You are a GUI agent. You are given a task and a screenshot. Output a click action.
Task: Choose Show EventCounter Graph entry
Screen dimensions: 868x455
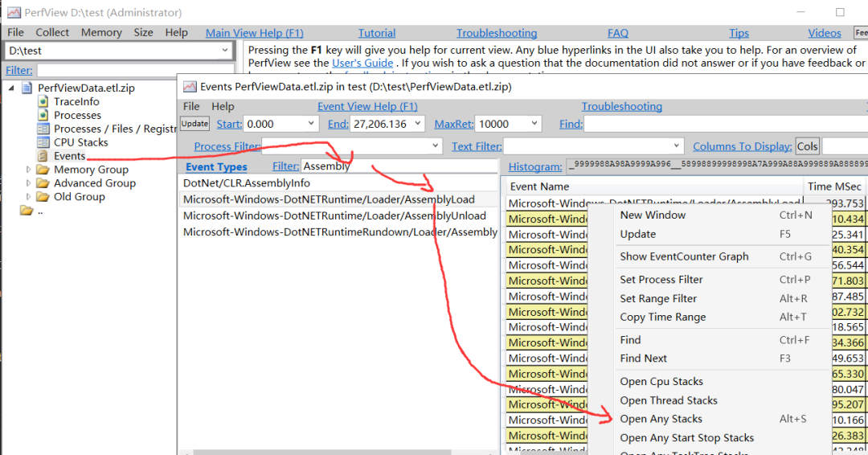684,256
